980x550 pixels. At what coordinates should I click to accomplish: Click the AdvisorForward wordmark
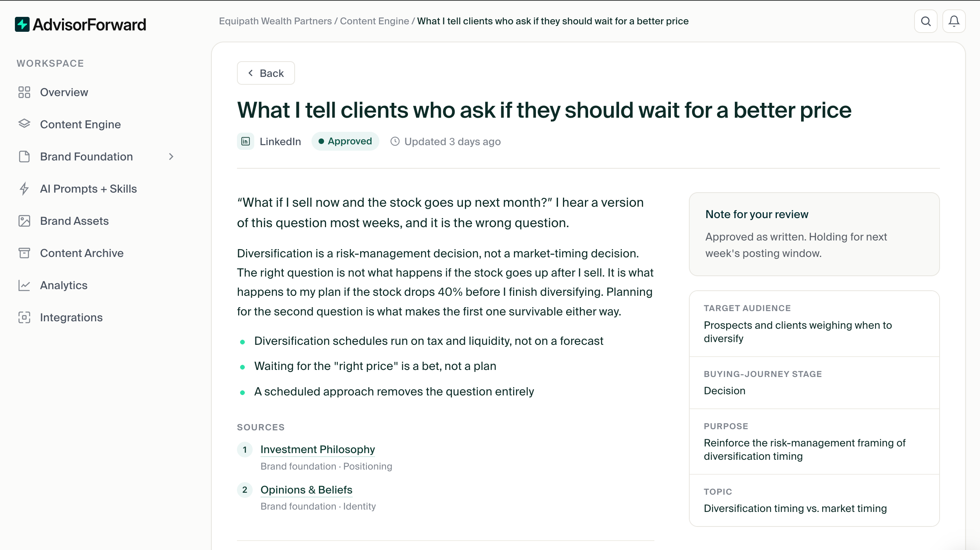tap(89, 25)
